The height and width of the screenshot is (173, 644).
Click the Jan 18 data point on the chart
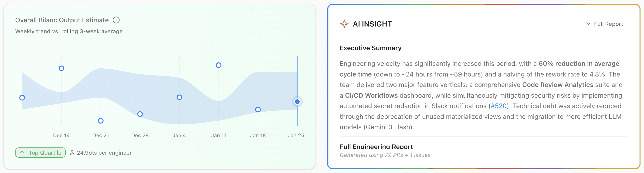258,109
